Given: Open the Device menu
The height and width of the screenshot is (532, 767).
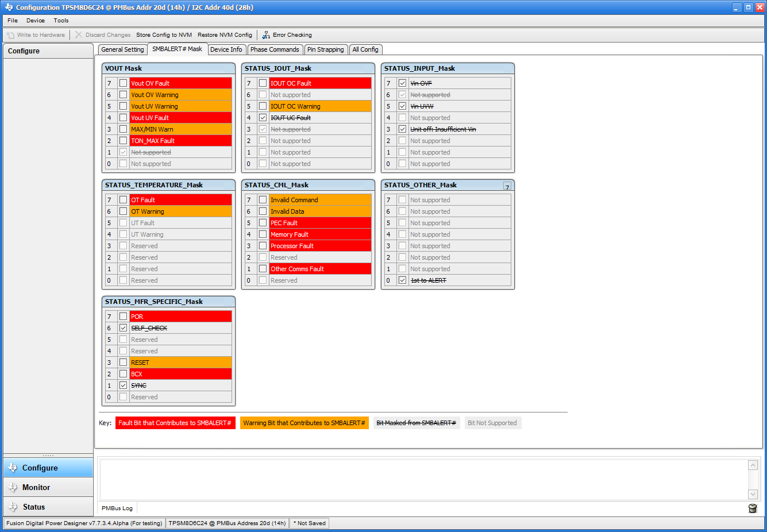Looking at the screenshot, I should (x=35, y=20).
